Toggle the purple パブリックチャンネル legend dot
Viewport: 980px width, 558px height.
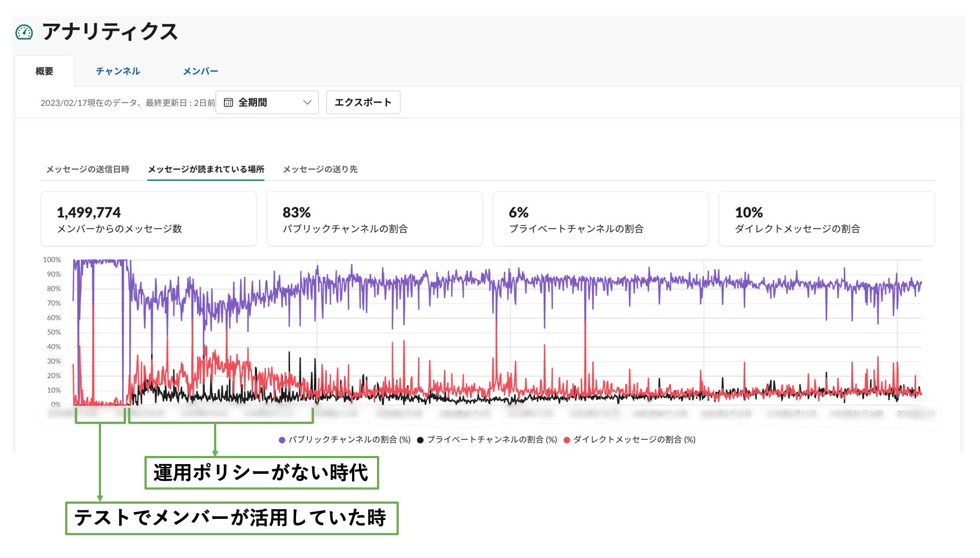click(282, 440)
